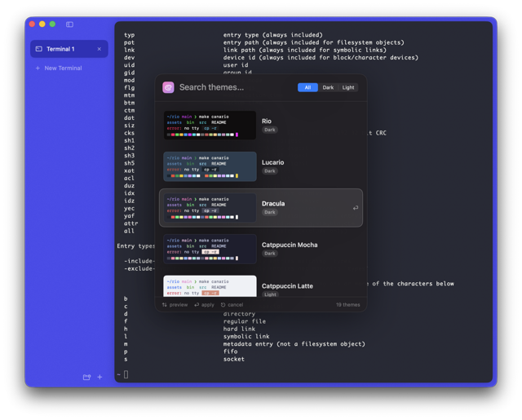The width and height of the screenshot is (522, 420).
Task: Click the terminal icon in Terminal 1 tab
Action: [x=39, y=49]
